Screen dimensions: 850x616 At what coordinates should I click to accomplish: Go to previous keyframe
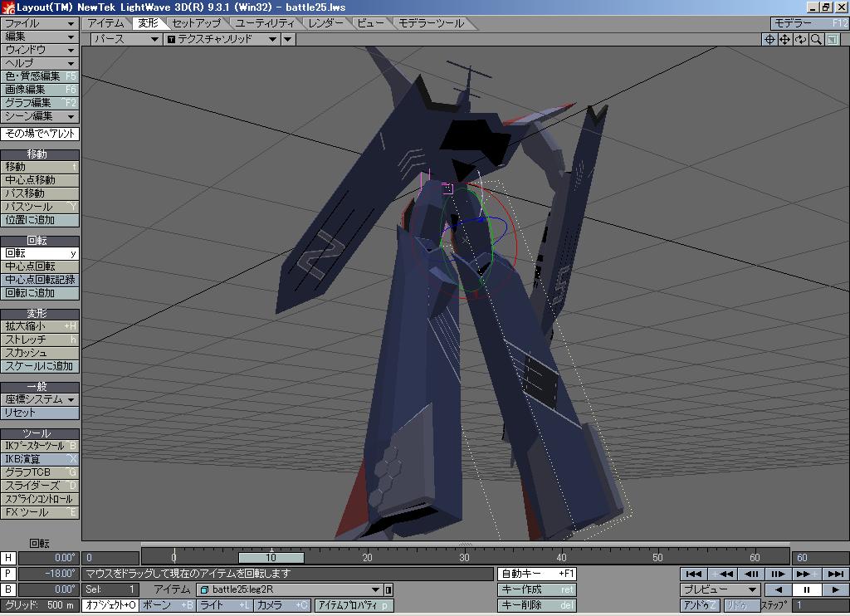(x=721, y=574)
